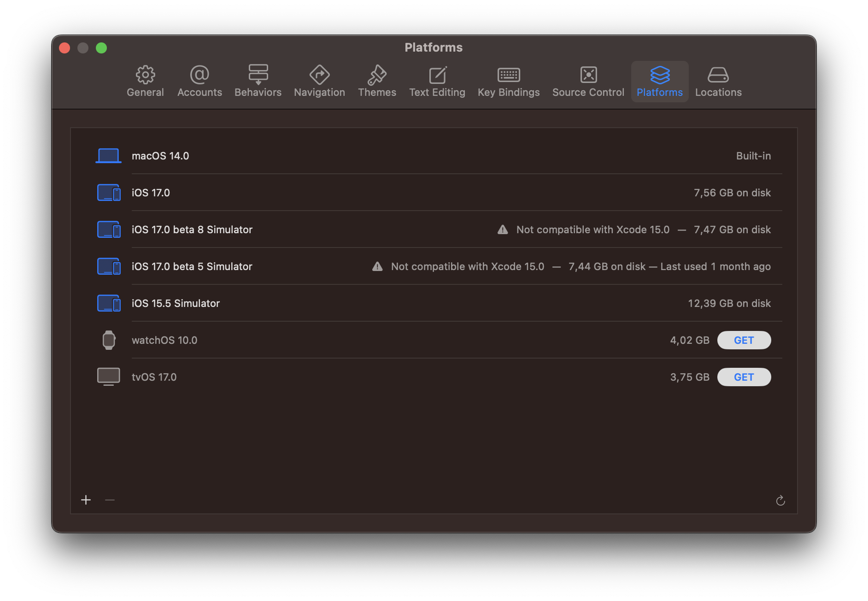Switch to the Locations tab
Screen dimensions: 868x601
click(718, 81)
